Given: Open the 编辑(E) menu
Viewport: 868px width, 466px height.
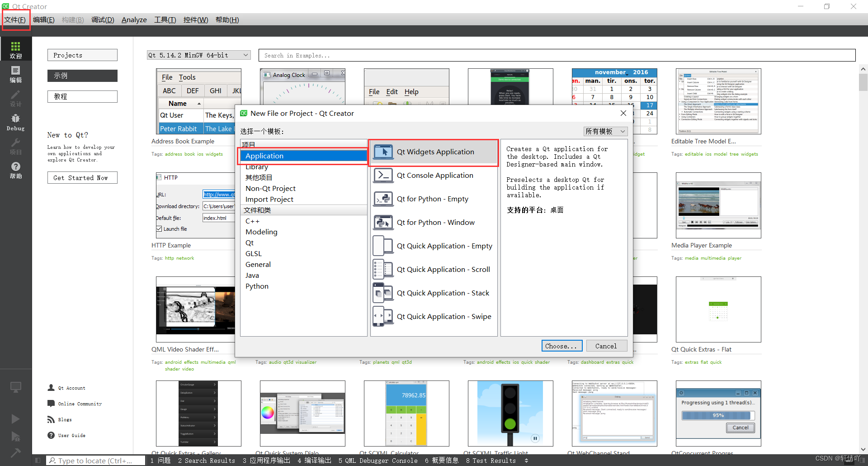Looking at the screenshot, I should coord(44,20).
